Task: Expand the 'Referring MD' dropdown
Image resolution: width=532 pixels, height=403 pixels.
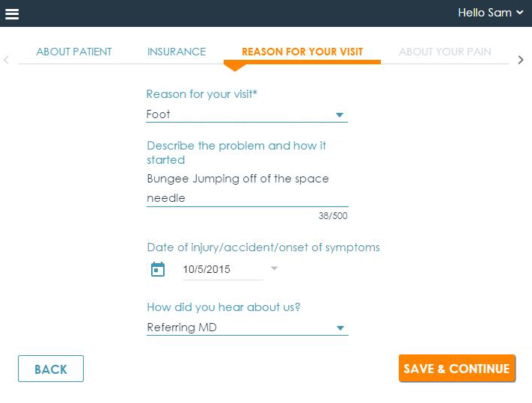Action: click(x=340, y=328)
